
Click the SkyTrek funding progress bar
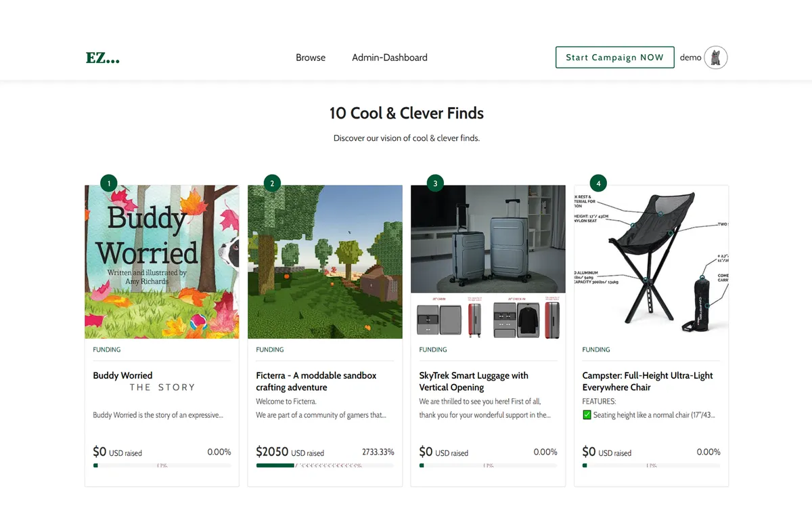click(x=488, y=465)
